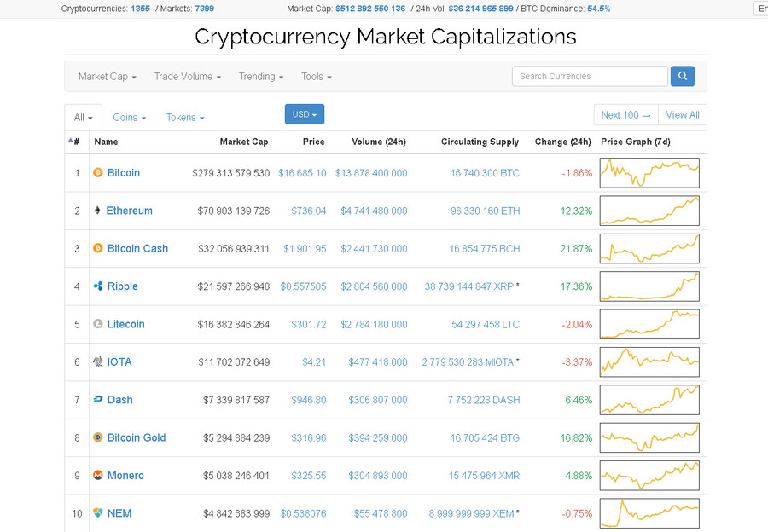
Task: Click the Ethereum diamond logo icon
Action: coord(97,211)
